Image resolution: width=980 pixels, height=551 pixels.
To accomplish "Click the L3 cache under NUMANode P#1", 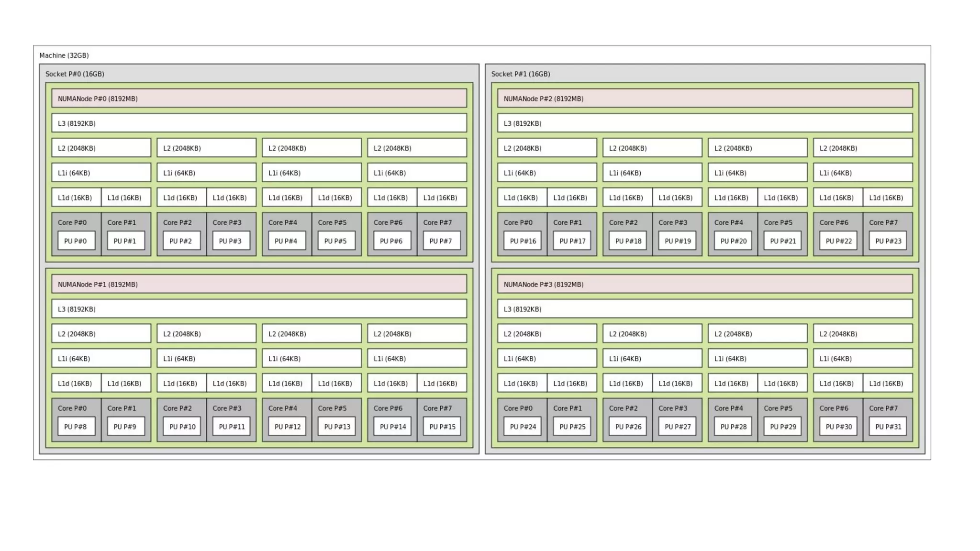I will pos(259,309).
